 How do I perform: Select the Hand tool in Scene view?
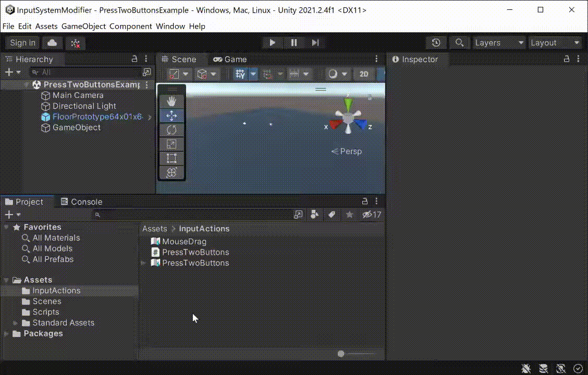pyautogui.click(x=171, y=101)
